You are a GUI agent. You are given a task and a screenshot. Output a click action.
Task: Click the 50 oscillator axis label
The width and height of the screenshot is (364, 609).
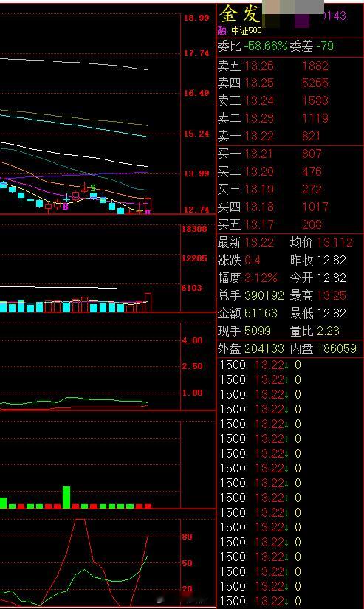click(x=187, y=563)
